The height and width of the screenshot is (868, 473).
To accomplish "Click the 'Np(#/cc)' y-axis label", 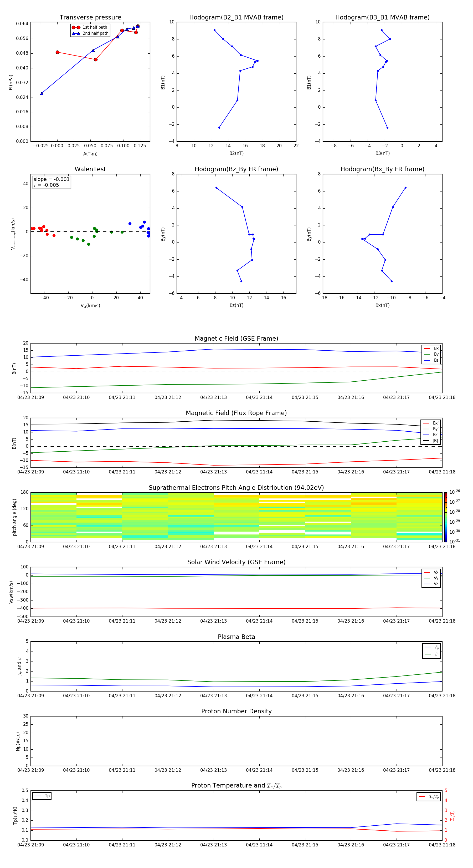I will coord(18,741).
